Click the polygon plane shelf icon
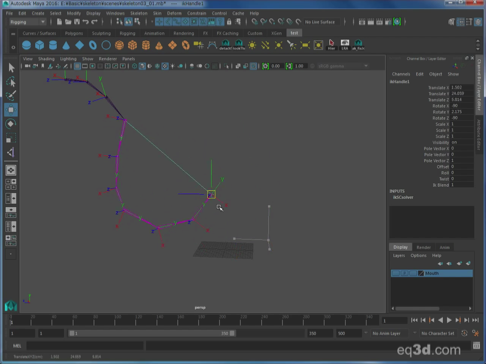 (79, 45)
